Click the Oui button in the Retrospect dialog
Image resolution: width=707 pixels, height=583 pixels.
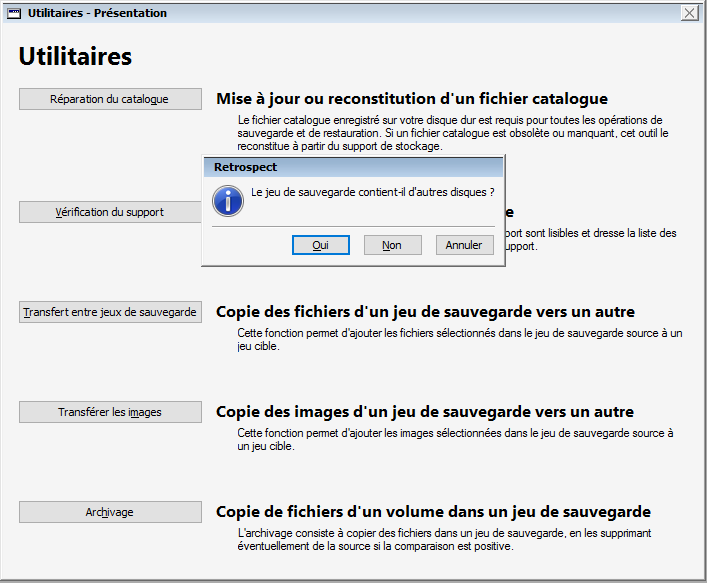321,245
